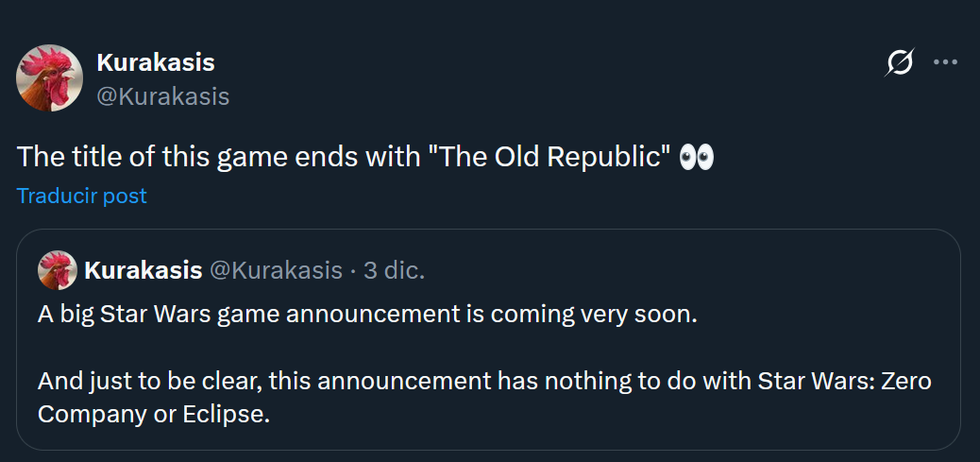Image resolution: width=980 pixels, height=462 pixels.
Task: Click the small rooster avatar in quoted post
Action: click(57, 270)
